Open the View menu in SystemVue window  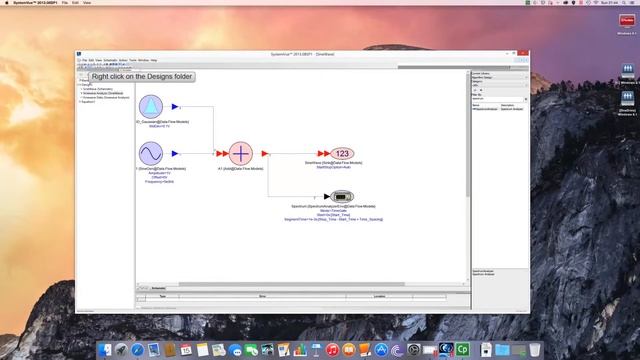98,60
